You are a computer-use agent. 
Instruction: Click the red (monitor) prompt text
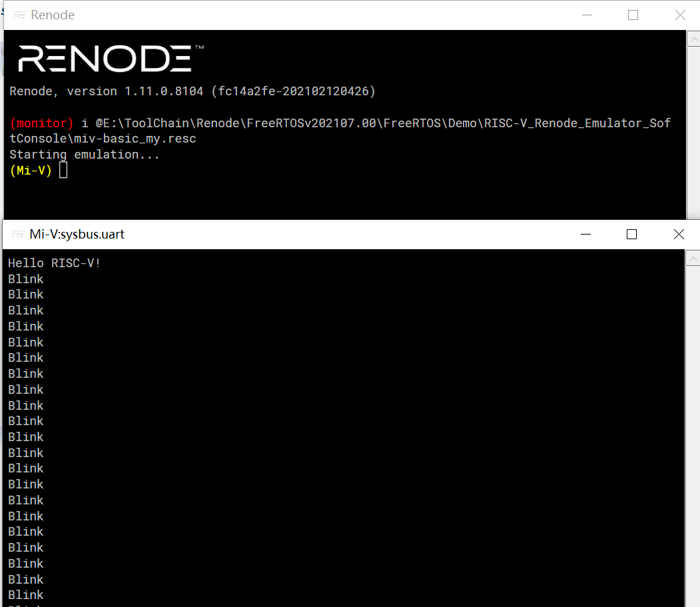coord(41,123)
